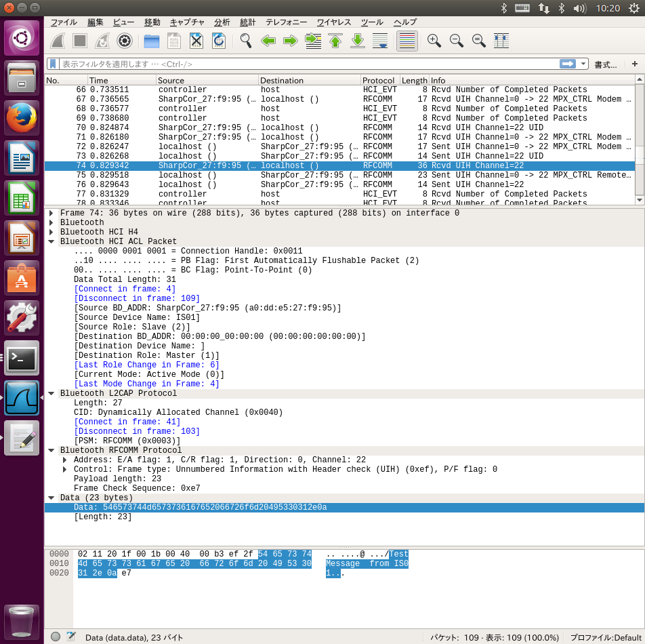Open the 統計 menu
The width and height of the screenshot is (645, 644).
(x=248, y=22)
